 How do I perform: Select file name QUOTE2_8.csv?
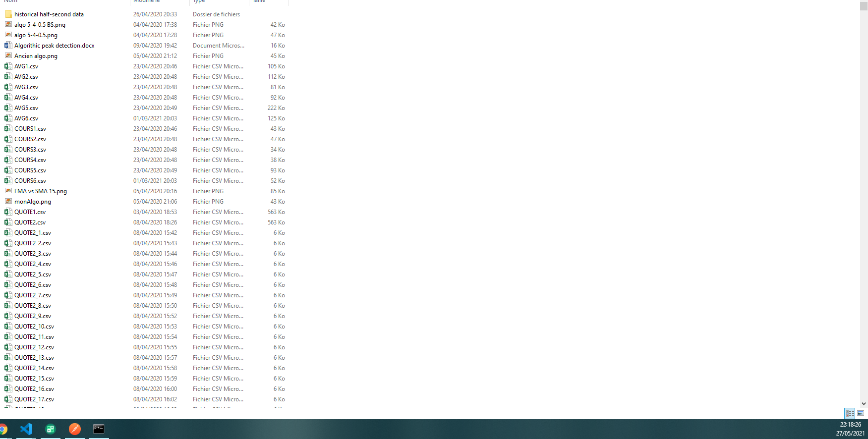[x=33, y=306]
